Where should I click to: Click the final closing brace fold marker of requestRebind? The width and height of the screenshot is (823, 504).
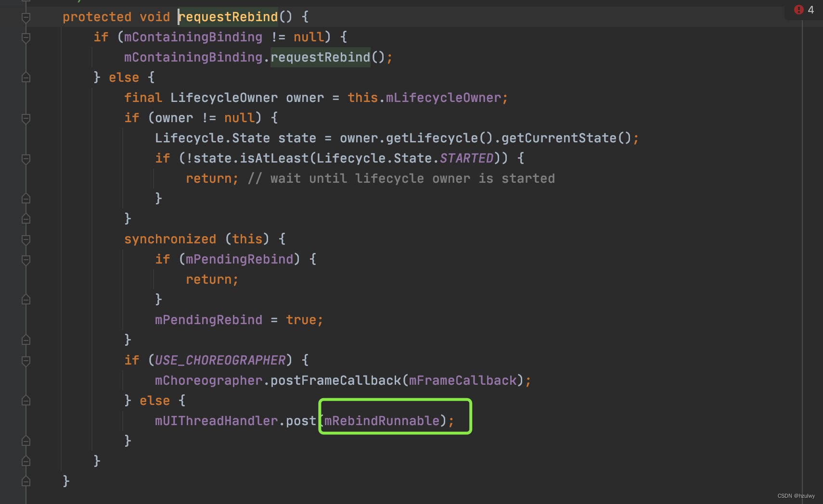coord(26,481)
